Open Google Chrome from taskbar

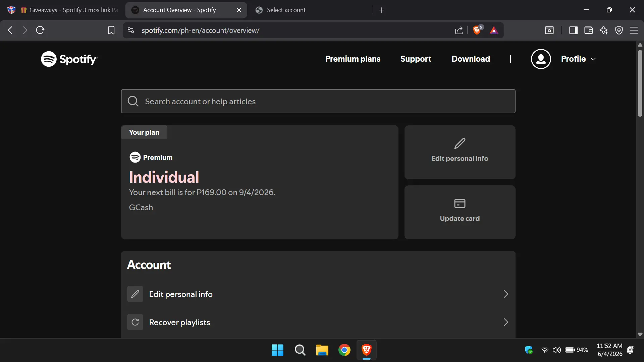(344, 350)
